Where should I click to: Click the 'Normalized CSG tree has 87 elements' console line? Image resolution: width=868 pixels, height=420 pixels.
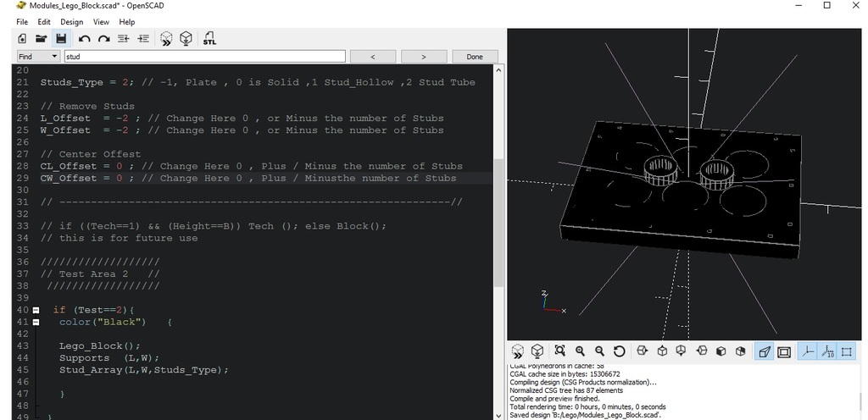566,390
